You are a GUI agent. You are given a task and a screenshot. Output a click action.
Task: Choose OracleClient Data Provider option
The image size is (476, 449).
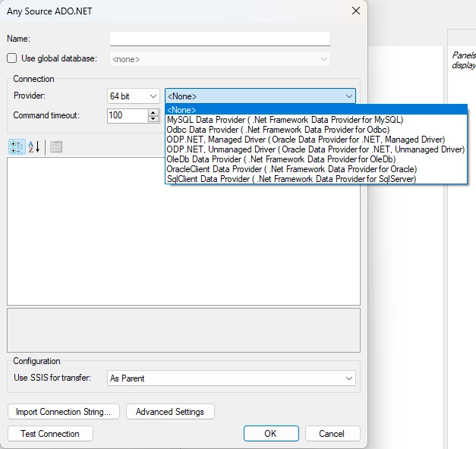click(316, 169)
